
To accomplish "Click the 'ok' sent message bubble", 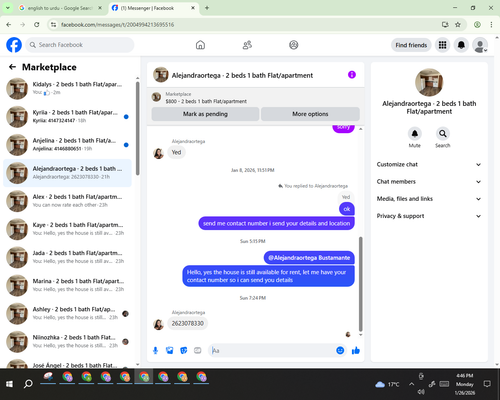I will click(x=347, y=209).
